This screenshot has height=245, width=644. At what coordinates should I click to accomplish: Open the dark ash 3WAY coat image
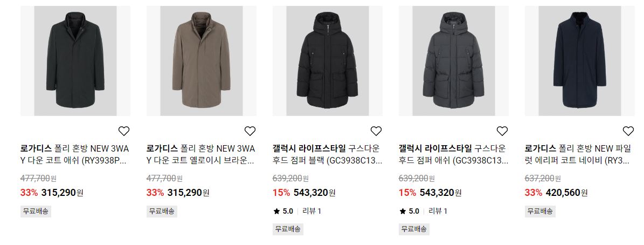(x=75, y=61)
